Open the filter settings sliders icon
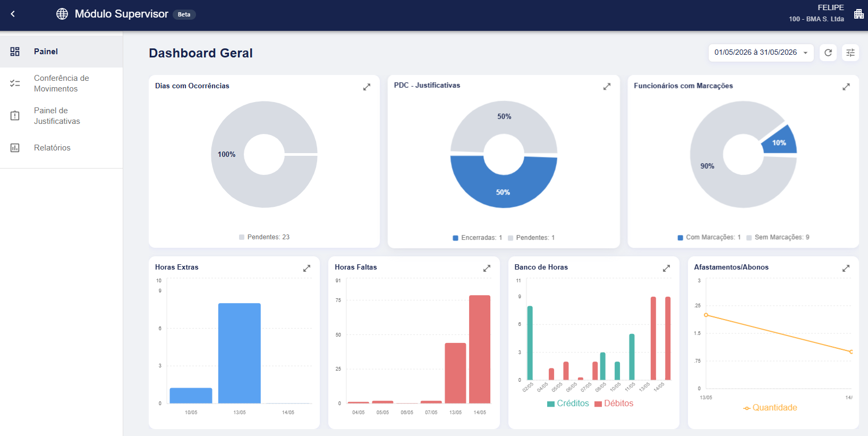This screenshot has height=436, width=868. pyautogui.click(x=850, y=53)
